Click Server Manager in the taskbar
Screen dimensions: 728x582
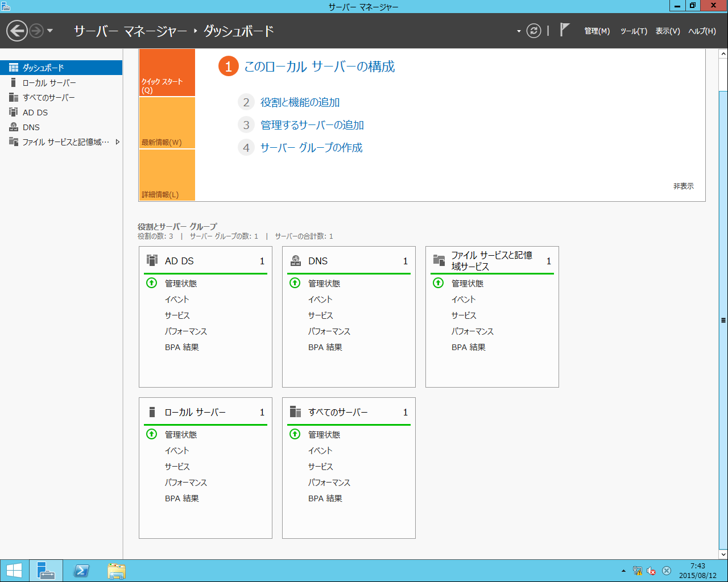click(x=46, y=571)
